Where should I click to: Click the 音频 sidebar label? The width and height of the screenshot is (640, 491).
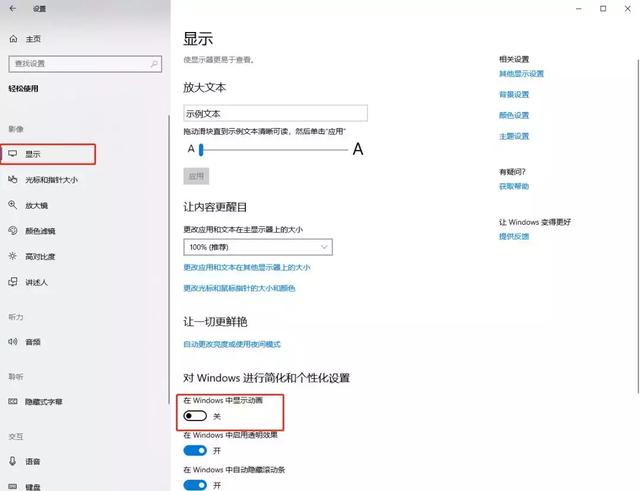(33, 342)
